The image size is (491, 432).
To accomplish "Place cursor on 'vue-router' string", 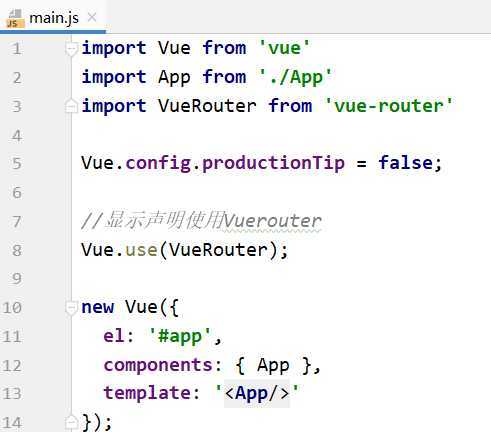I will (389, 106).
